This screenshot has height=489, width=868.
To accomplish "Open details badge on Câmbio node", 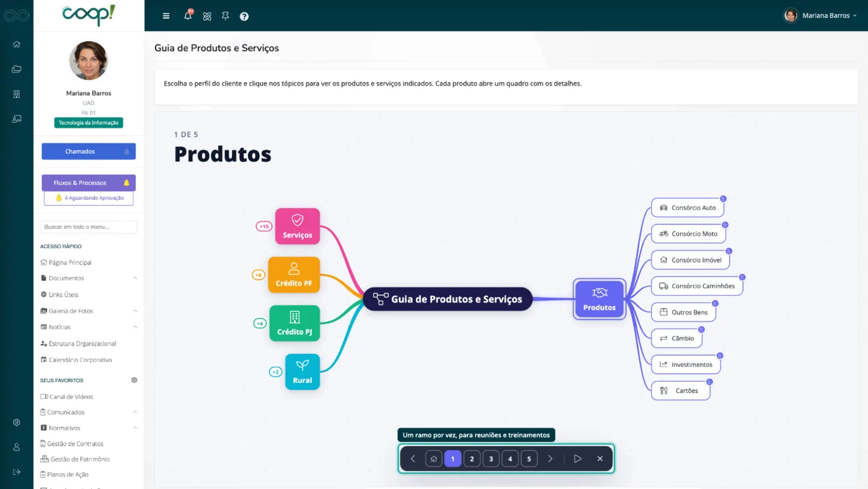I will point(702,330).
